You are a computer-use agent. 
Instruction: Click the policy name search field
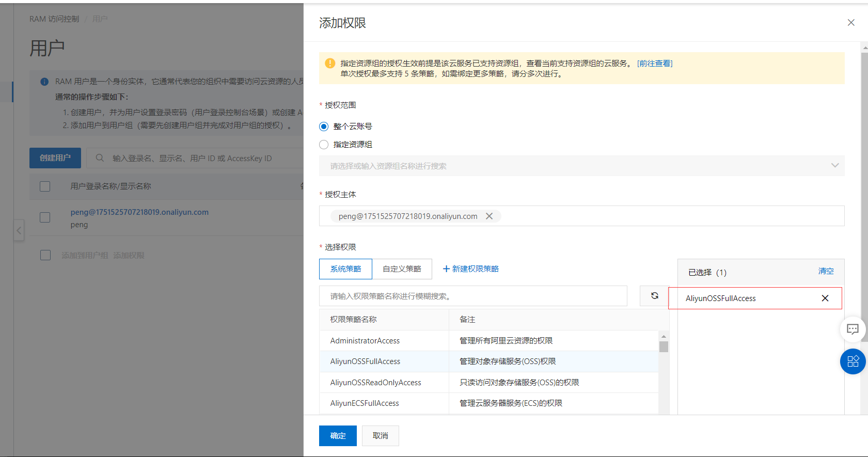pos(473,296)
